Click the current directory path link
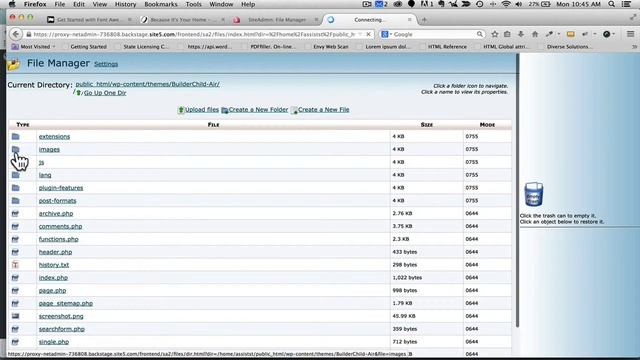Screen dimensions: 640x360 147,84
